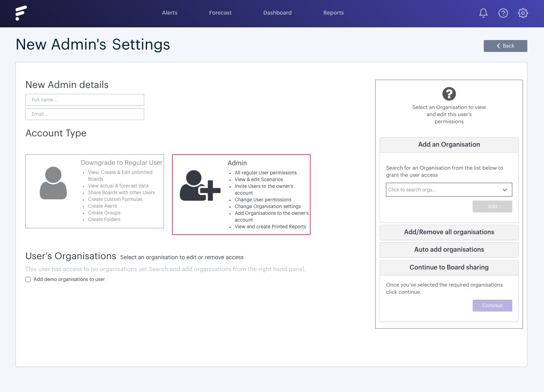Screen dimensions: 544x392
Task: Open the settings gear icon
Action: coord(523,13)
